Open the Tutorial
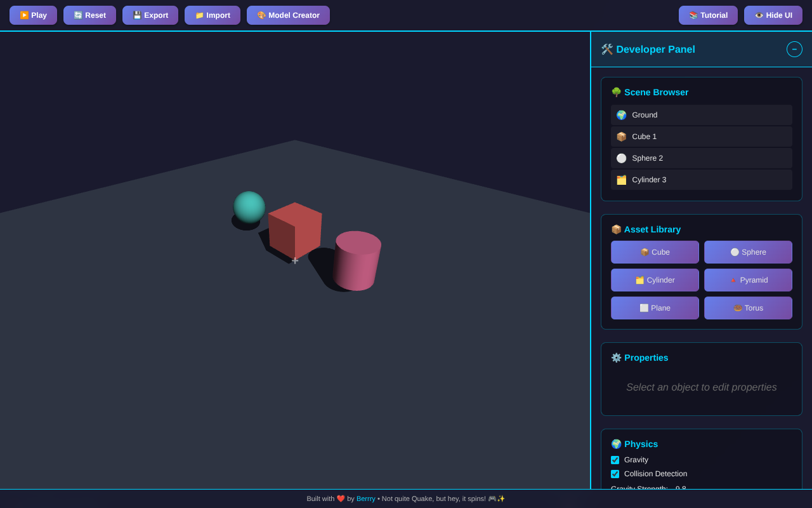This screenshot has width=812, height=508. coord(708,15)
